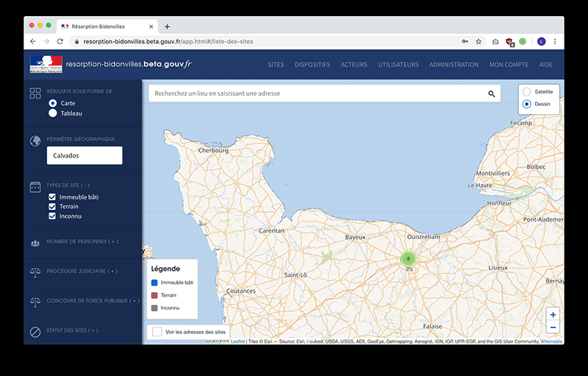Enable Voir les adresses des sites
This screenshot has height=376, width=588.
tap(157, 332)
